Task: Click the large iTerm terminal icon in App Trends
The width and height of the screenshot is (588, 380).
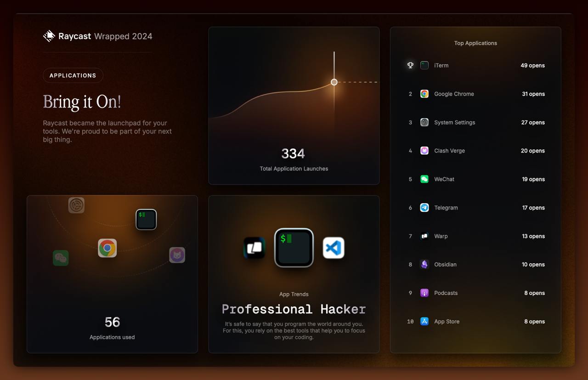Action: pyautogui.click(x=294, y=248)
